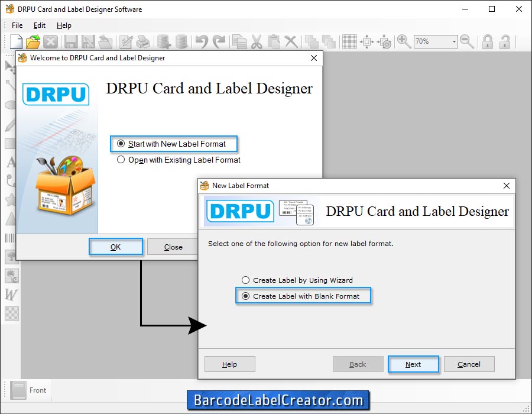
Task: Click the Back button in New Label Format
Action: click(x=358, y=364)
